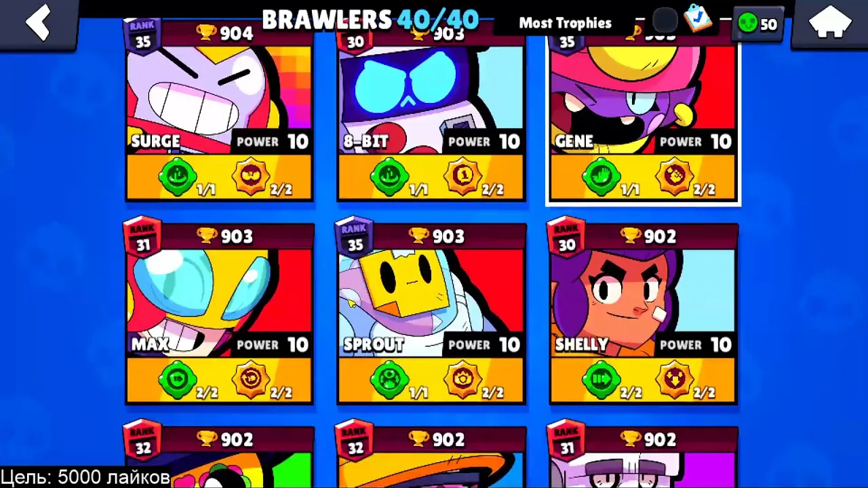Image resolution: width=868 pixels, height=488 pixels.
Task: Open the Shelly brawler card
Action: click(x=643, y=314)
